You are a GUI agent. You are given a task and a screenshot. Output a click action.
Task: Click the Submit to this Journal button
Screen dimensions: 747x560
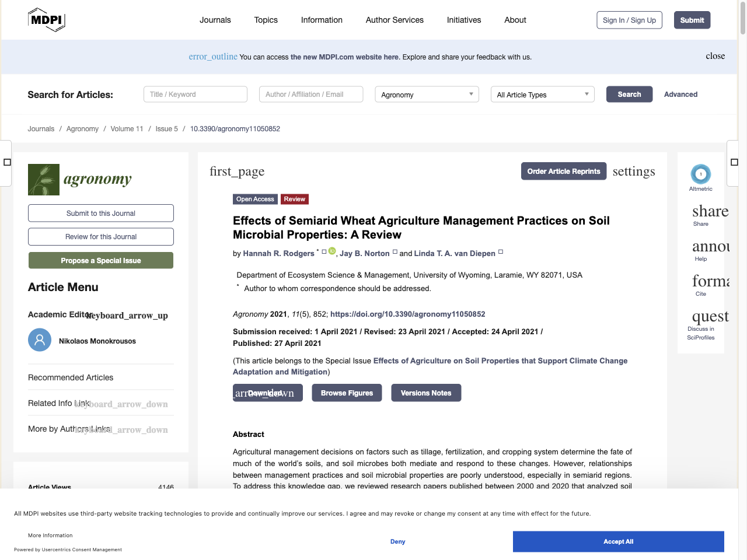100,213
